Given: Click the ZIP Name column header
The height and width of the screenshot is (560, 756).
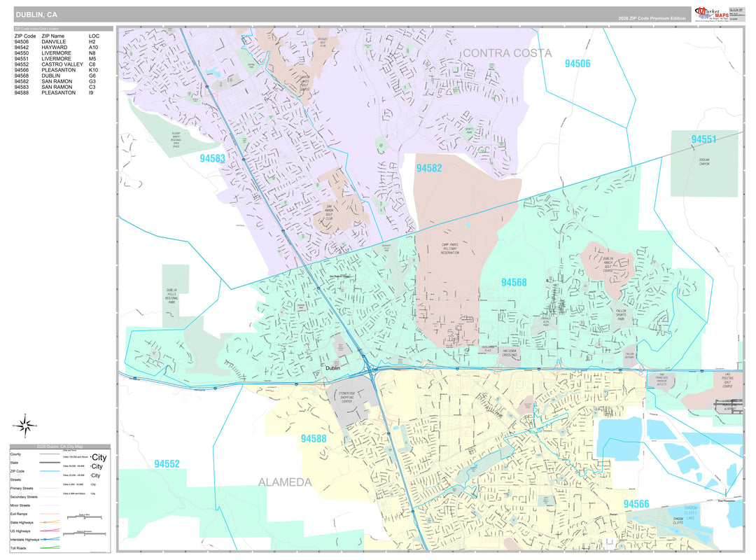Looking at the screenshot, I should click(52, 36).
